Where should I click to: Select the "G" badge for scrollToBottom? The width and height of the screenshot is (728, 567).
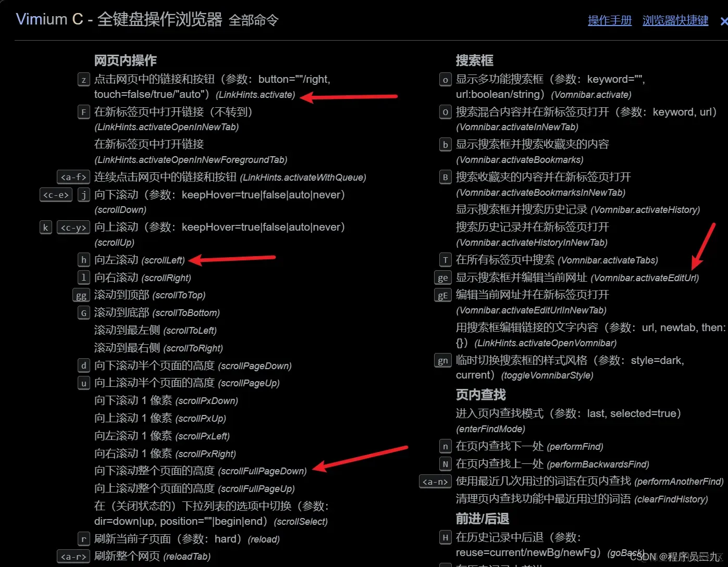(x=83, y=313)
